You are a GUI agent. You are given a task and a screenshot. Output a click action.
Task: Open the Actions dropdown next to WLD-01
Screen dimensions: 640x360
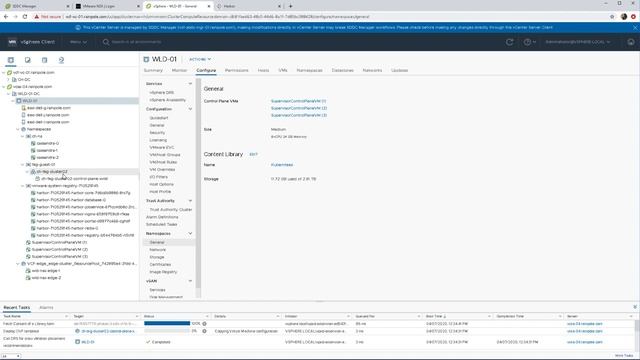(200, 59)
